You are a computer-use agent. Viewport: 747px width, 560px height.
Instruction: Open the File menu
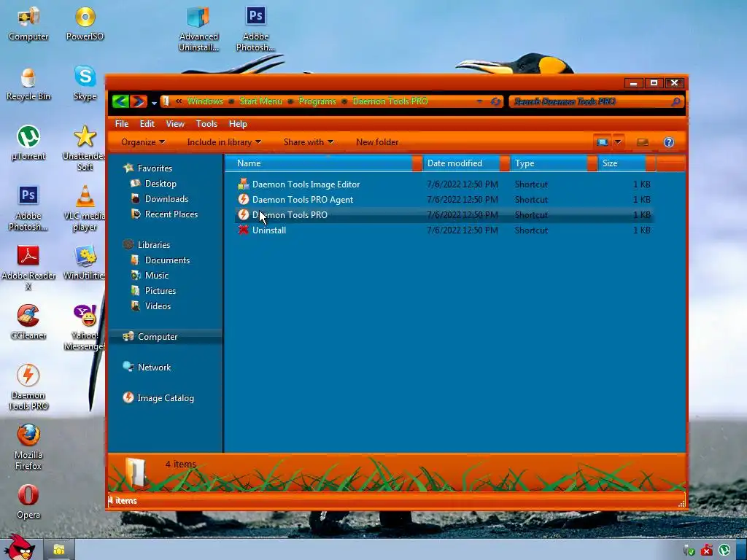pos(122,124)
